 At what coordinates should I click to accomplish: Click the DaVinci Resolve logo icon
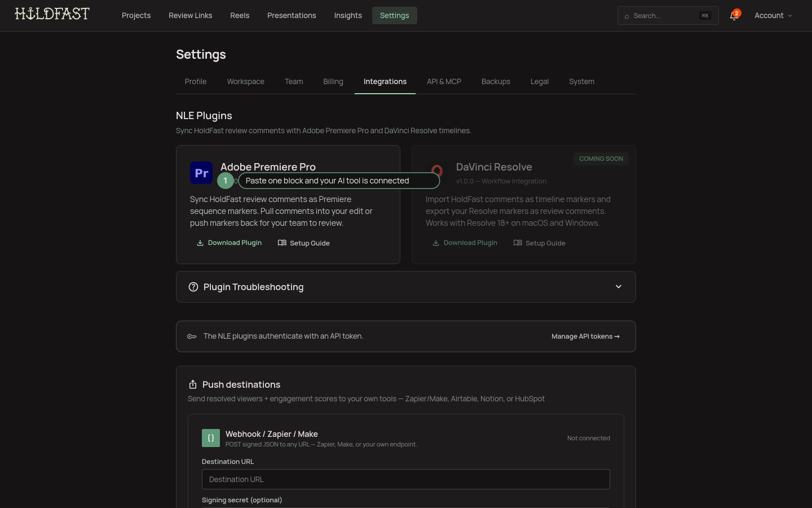436,171
